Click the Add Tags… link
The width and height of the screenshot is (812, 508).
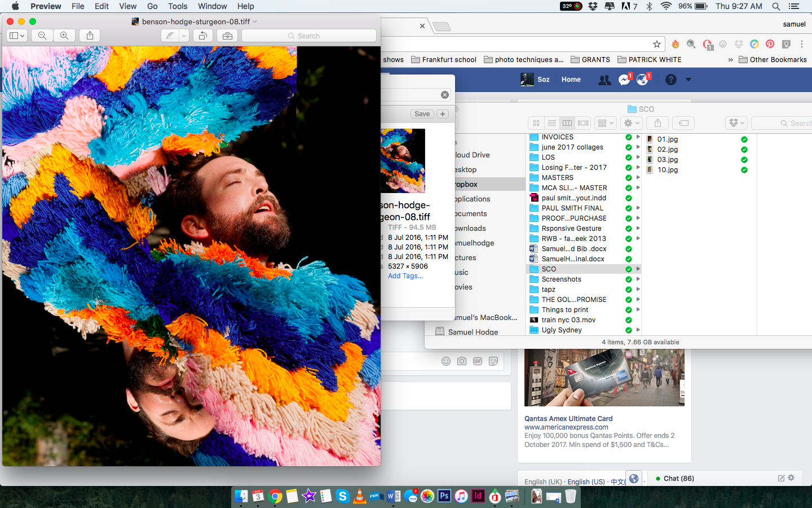405,276
